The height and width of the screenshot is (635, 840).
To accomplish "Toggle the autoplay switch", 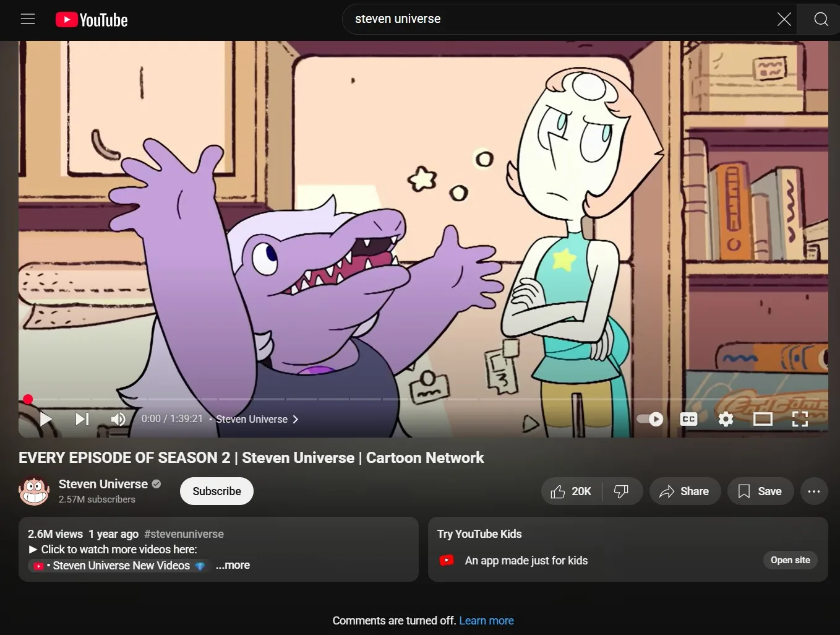I will [x=649, y=419].
